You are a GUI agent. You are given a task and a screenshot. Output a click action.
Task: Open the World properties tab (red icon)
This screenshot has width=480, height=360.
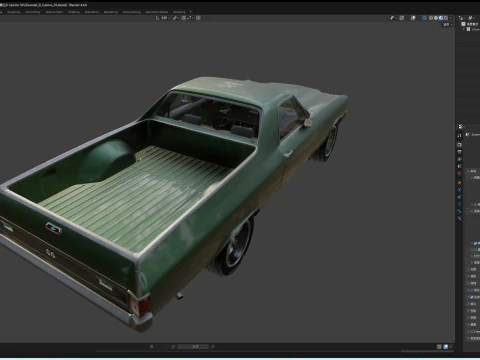[459, 173]
